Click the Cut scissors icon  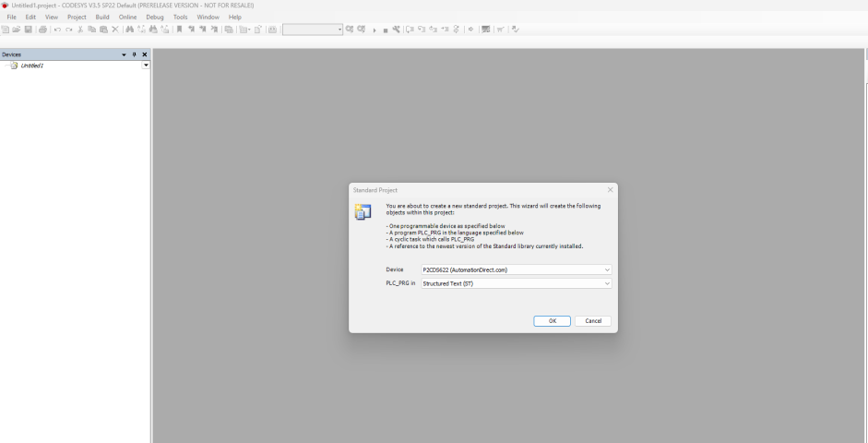point(80,30)
